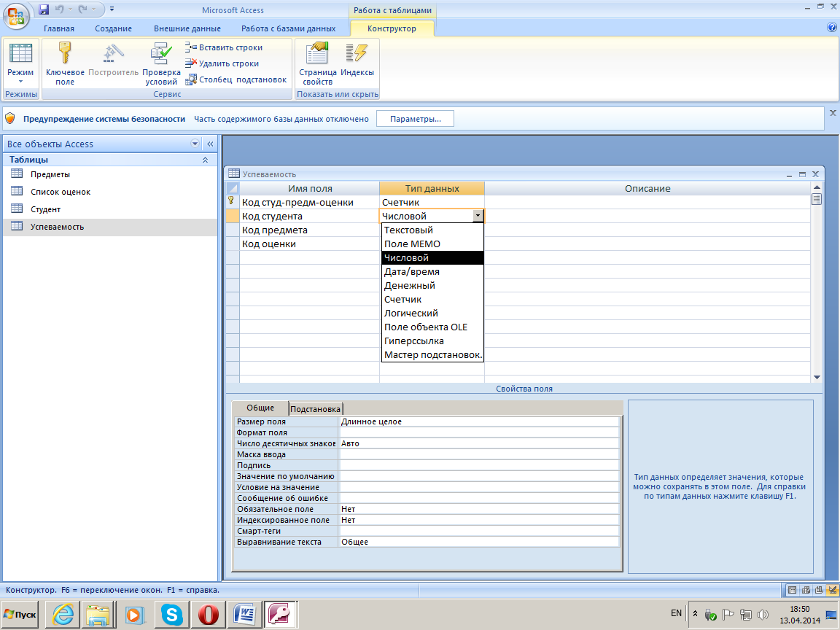Viewport: 840px width, 630px height.
Task: Switch to the Подстановка properties tab
Action: click(x=315, y=409)
